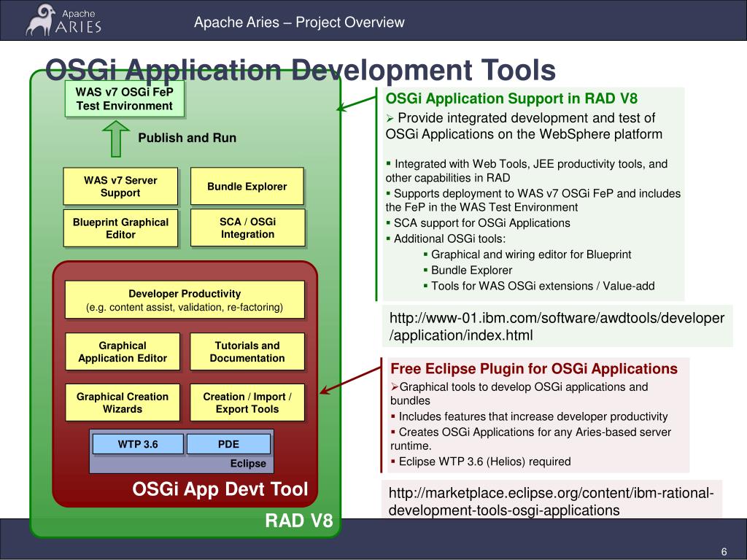Click the sub-bullet Bundle Explorer
The width and height of the screenshot is (747, 560).
pos(468,270)
